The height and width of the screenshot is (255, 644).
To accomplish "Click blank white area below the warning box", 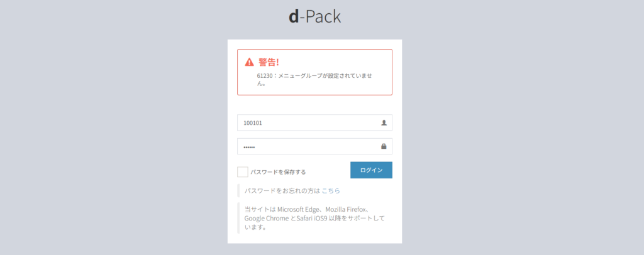I will [x=314, y=104].
